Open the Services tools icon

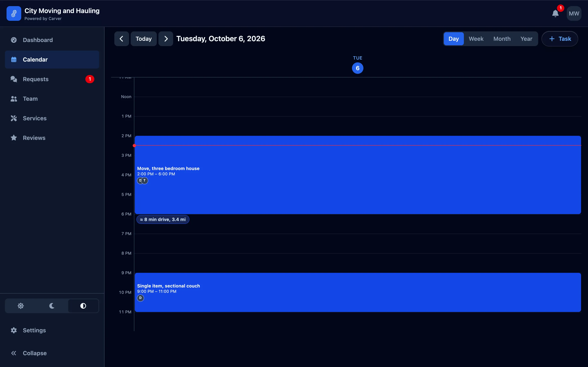click(x=14, y=118)
